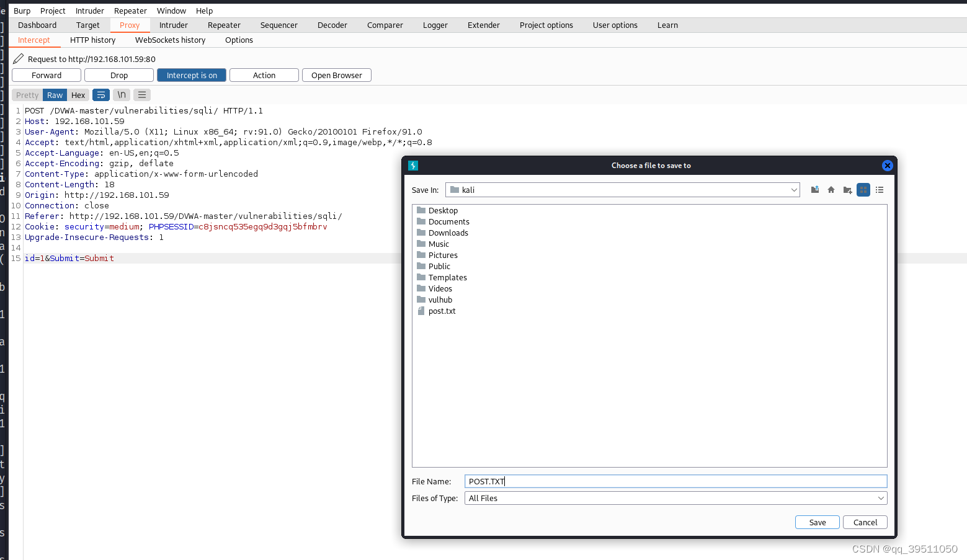Open the Intercept sub-tab
This screenshot has width=967, height=560.
click(34, 40)
